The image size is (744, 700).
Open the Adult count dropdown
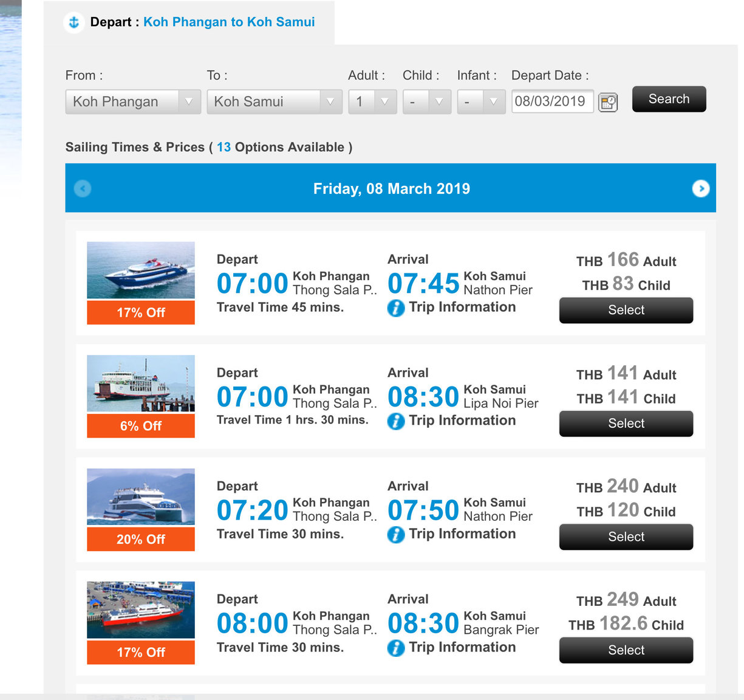[373, 102]
